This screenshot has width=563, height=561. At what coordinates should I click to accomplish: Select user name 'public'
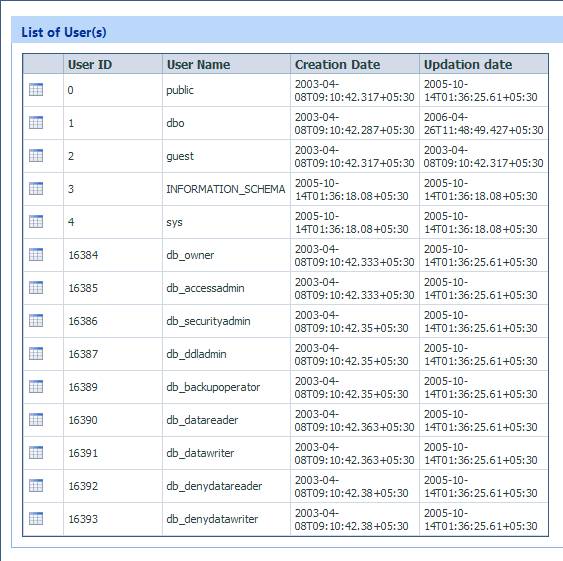point(180,90)
